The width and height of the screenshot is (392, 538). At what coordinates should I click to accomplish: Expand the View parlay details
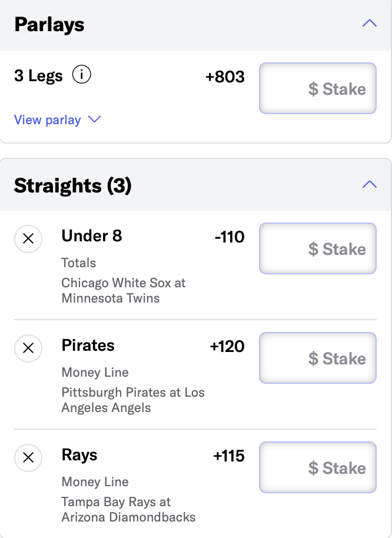[57, 120]
